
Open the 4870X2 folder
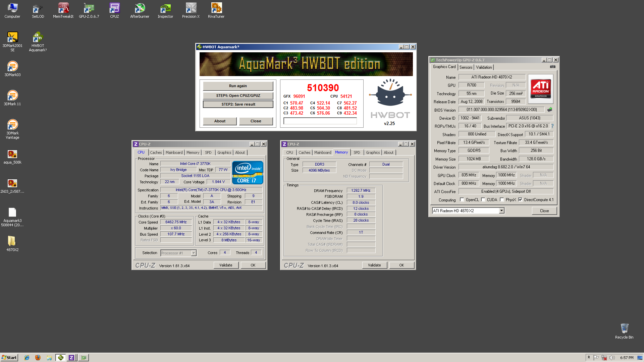[x=12, y=243]
